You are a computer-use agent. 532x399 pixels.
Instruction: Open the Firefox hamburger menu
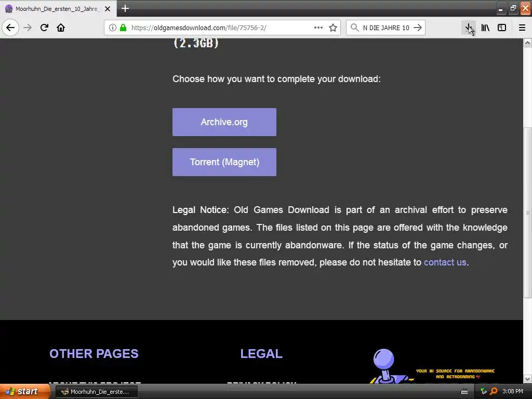pyautogui.click(x=522, y=28)
